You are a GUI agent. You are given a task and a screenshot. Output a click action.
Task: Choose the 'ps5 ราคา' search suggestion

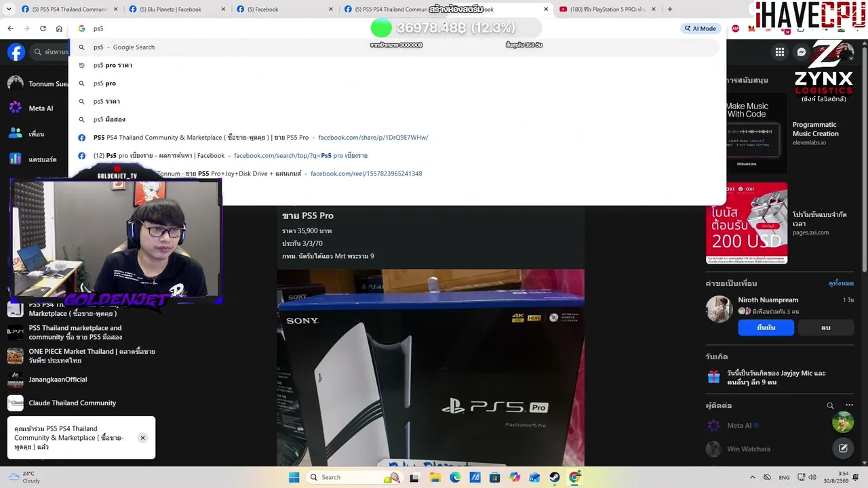pos(393,101)
